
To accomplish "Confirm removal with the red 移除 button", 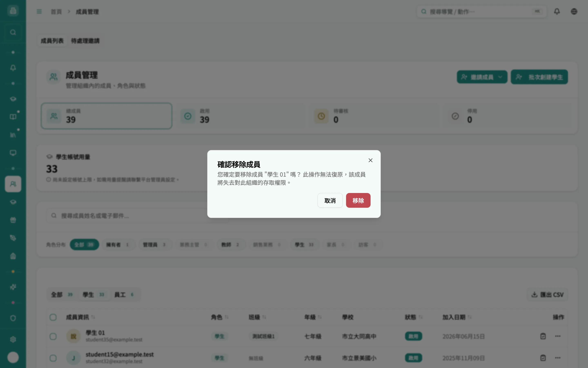I will coord(358,200).
